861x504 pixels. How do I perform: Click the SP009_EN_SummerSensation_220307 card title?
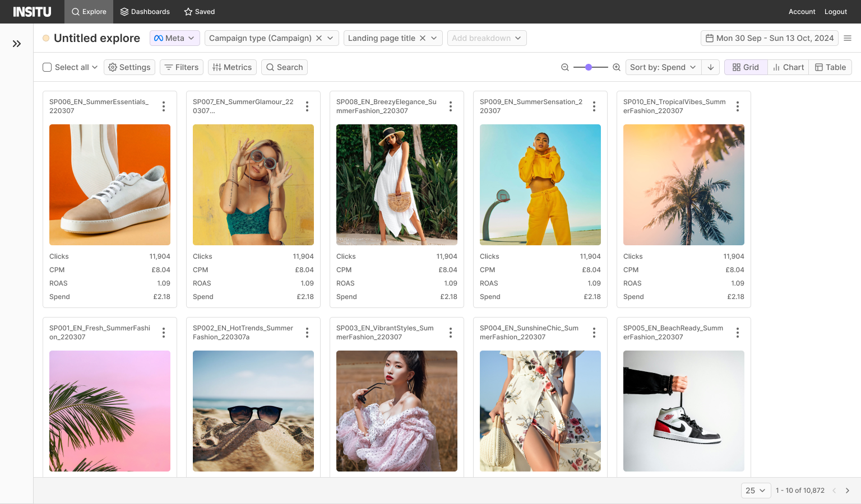531,106
